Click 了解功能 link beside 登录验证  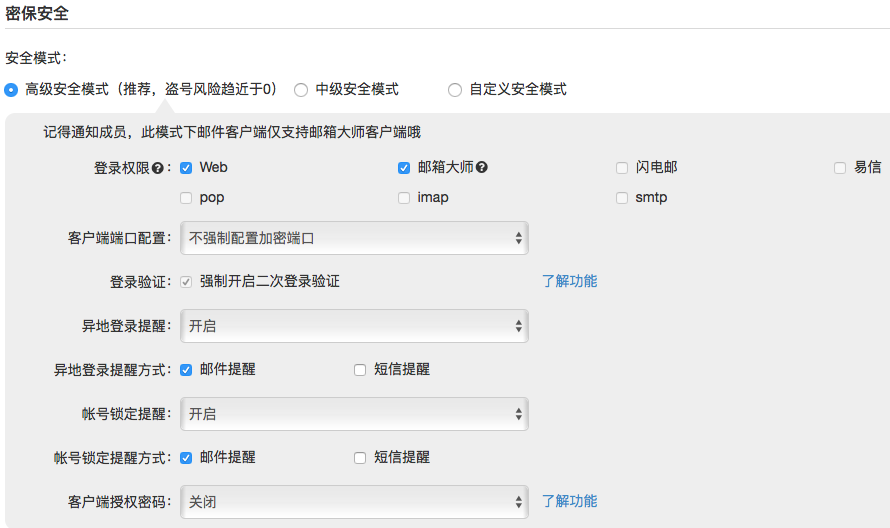569,281
